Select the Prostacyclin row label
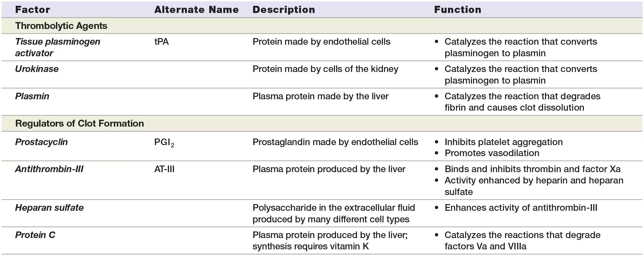644x256 pixels. point(41,142)
